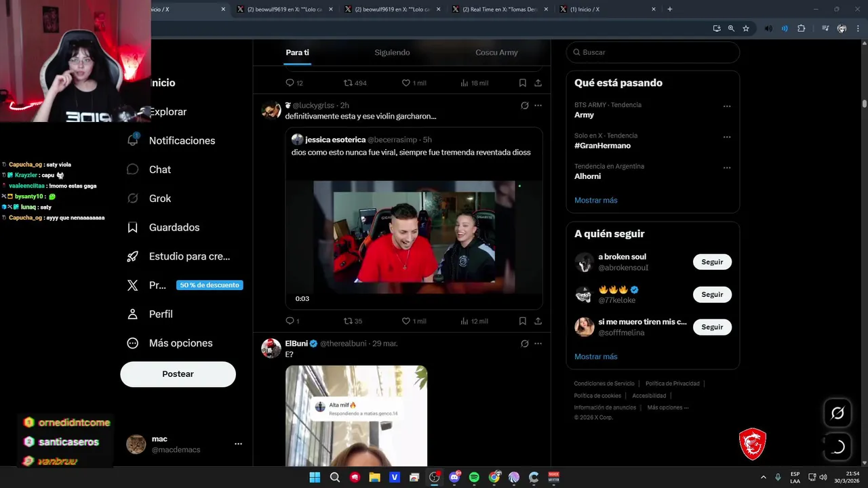
Task: Repost luckygrlss post with 35 reposts
Action: (x=353, y=321)
